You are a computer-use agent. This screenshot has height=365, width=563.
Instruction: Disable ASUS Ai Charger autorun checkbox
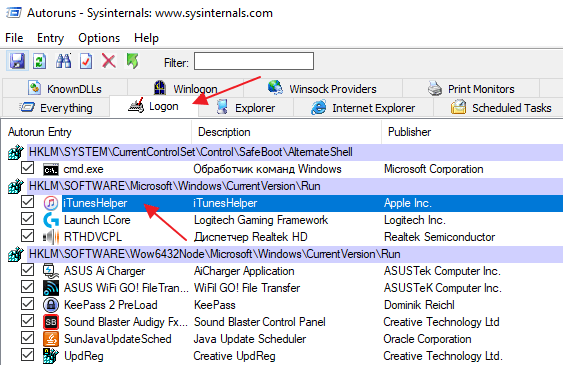[27, 270]
